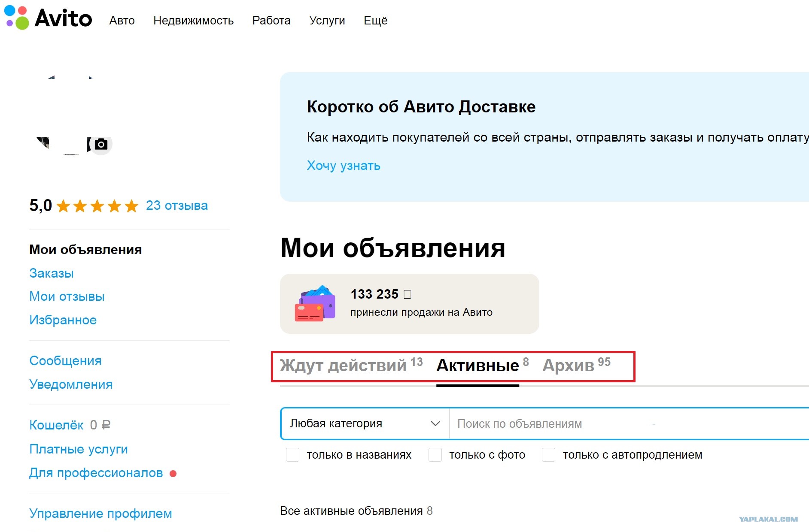Viewport: 809px width, 532px height.
Task: Tick the 'только в названиях' checkbox
Action: [293, 455]
